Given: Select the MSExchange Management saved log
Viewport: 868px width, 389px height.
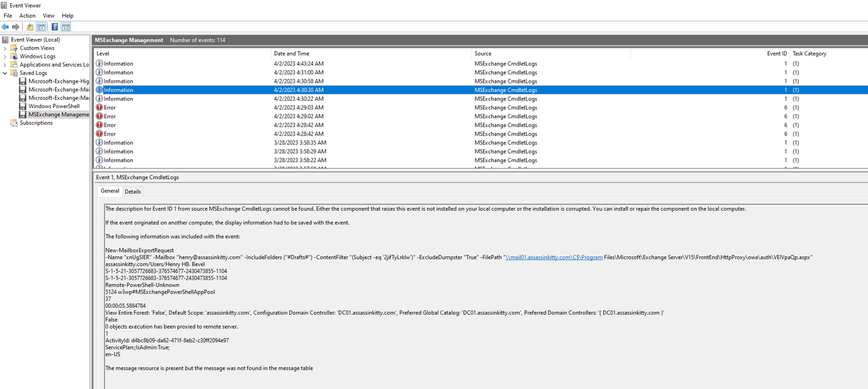Looking at the screenshot, I should pos(58,114).
